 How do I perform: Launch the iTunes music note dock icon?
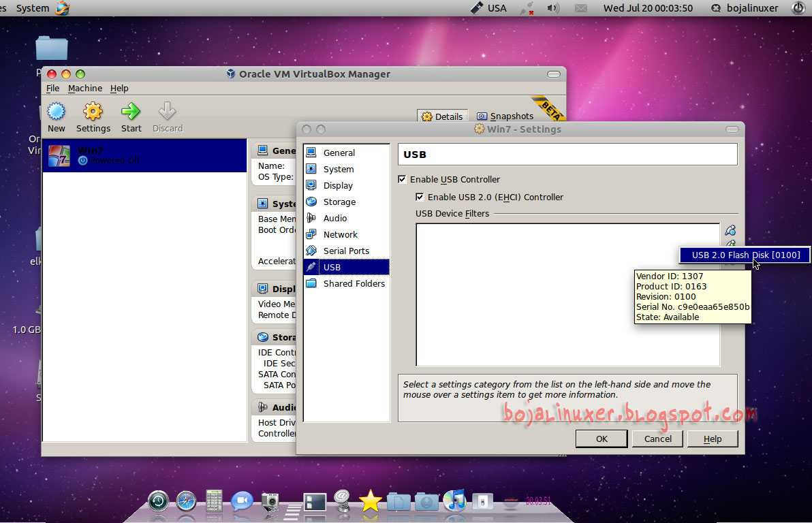[454, 501]
